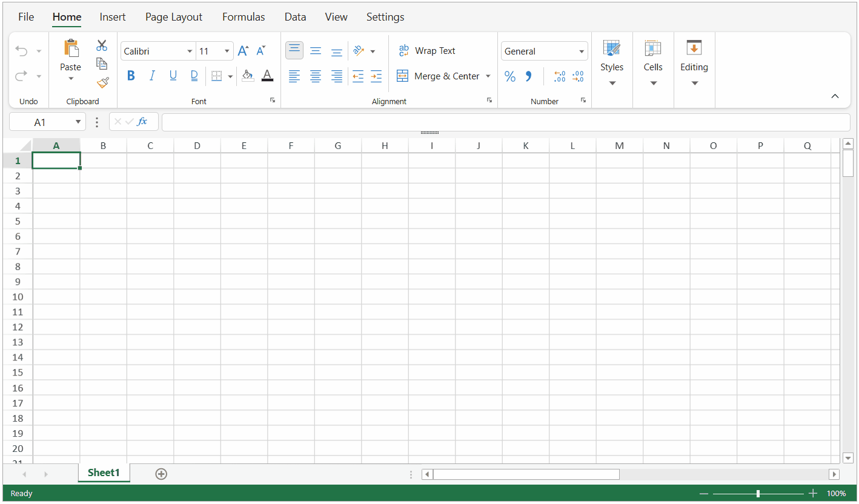Click Decrease Decimal icon
The height and width of the screenshot is (504, 859).
click(x=578, y=76)
